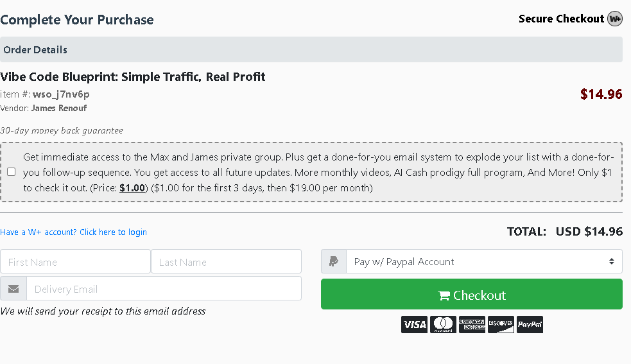
Task: Click the Mastercard logo icon
Action: point(443,324)
